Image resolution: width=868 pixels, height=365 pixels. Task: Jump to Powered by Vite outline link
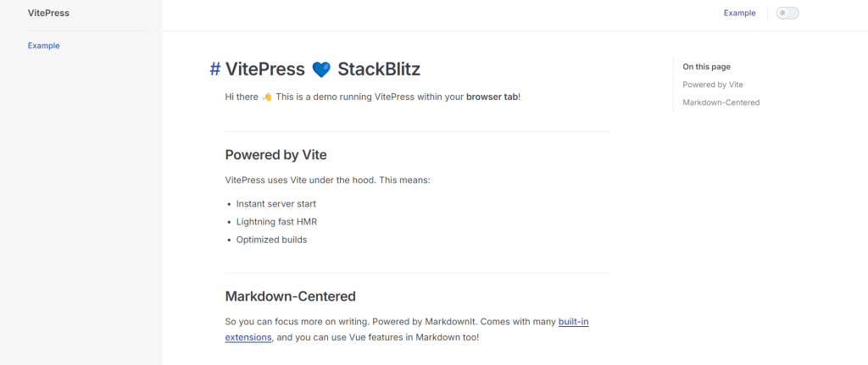click(x=713, y=85)
